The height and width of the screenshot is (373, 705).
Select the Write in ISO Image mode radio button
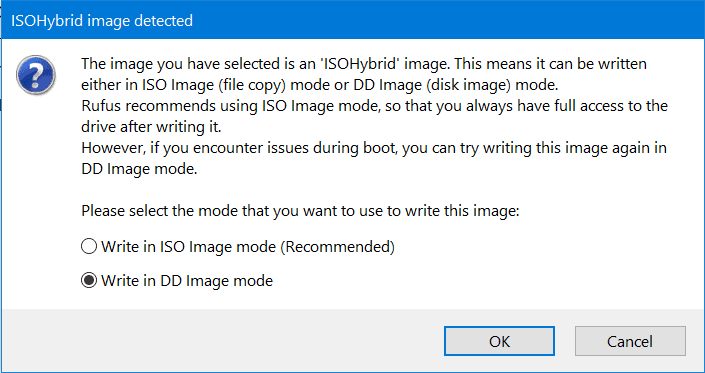(89, 246)
